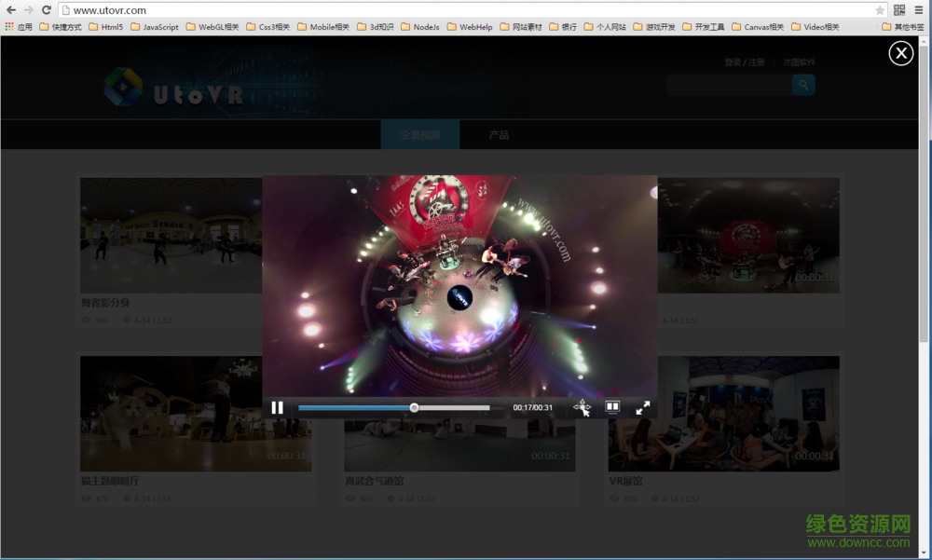
Task: Pause the playing panorama video
Action: [x=277, y=407]
